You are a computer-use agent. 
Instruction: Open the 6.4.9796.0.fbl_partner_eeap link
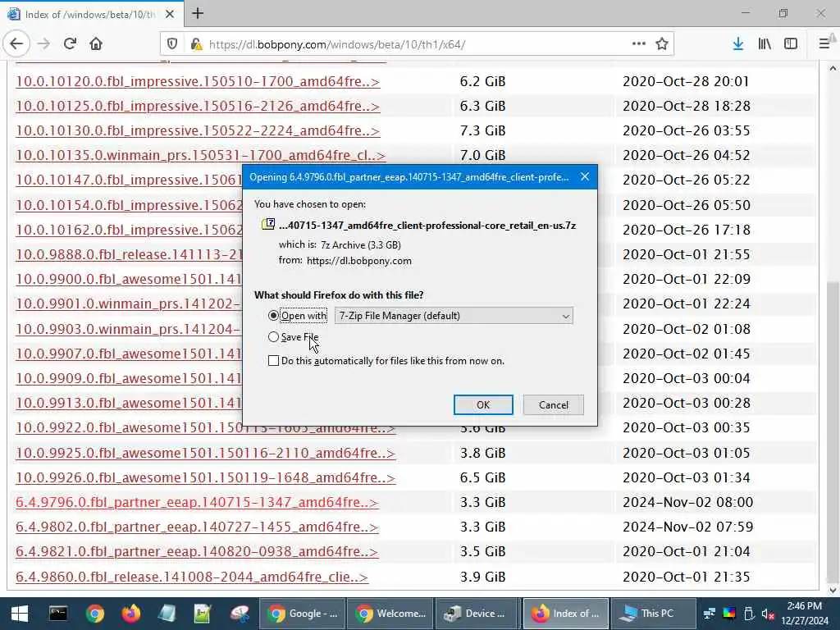pos(197,503)
